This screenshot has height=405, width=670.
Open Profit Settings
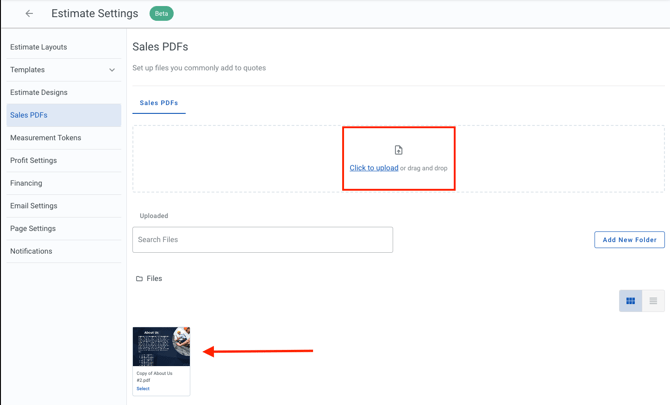coord(33,160)
